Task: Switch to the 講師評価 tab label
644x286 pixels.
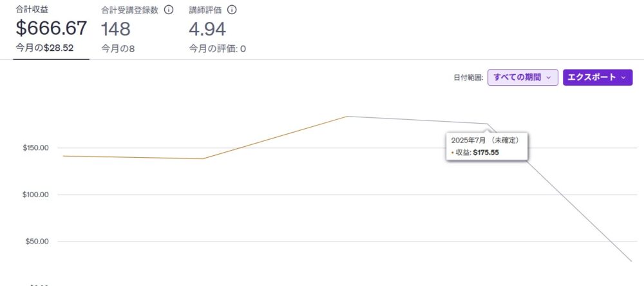Action: [205, 10]
